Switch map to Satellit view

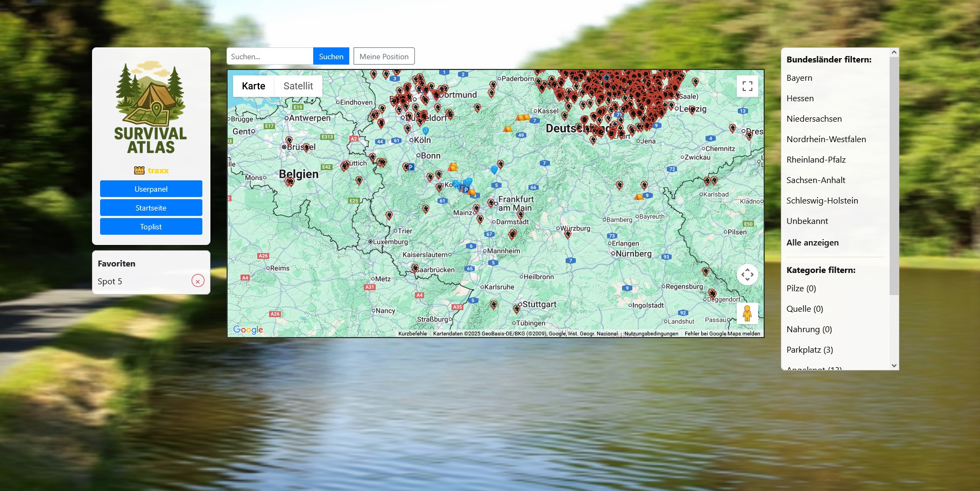298,86
